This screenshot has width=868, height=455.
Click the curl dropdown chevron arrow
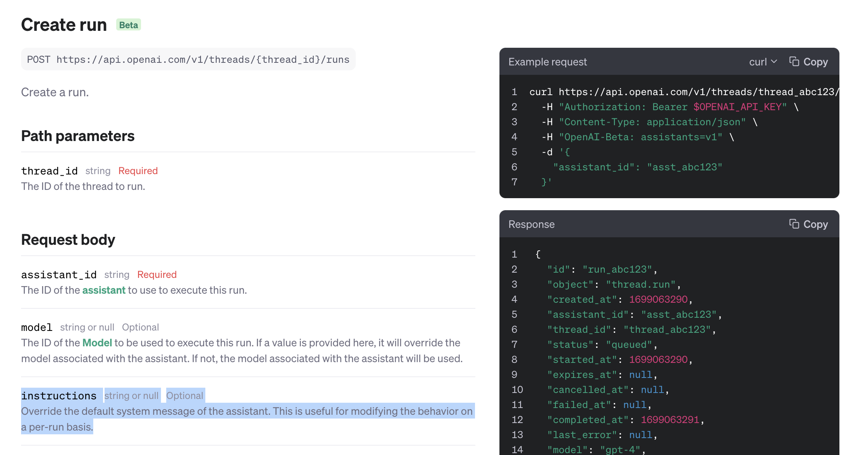pyautogui.click(x=774, y=62)
